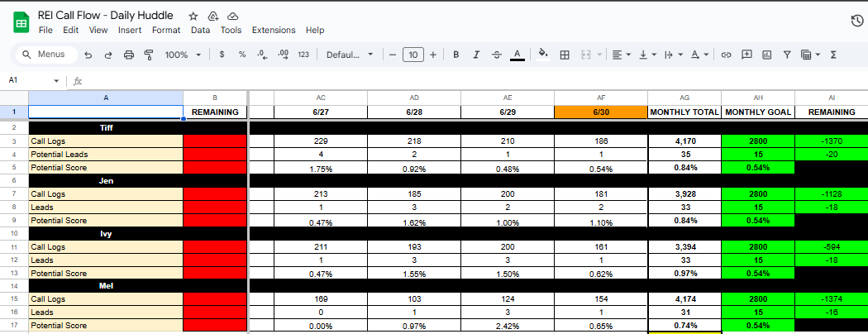Select cell with value 4,170
868x334 pixels.
(684, 141)
